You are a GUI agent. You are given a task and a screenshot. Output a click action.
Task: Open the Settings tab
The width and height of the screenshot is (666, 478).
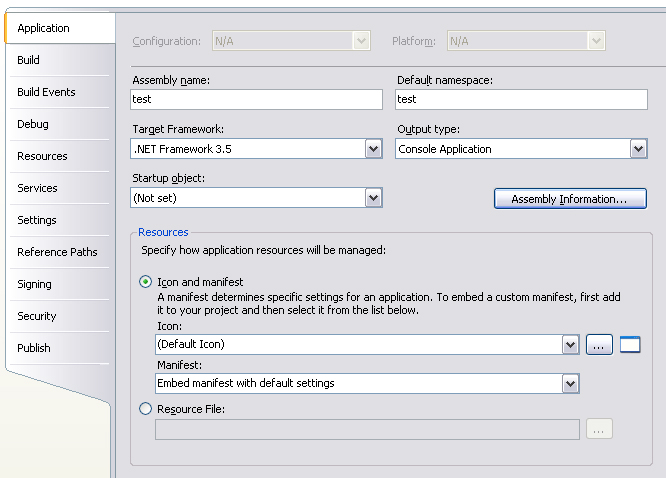tap(37, 220)
